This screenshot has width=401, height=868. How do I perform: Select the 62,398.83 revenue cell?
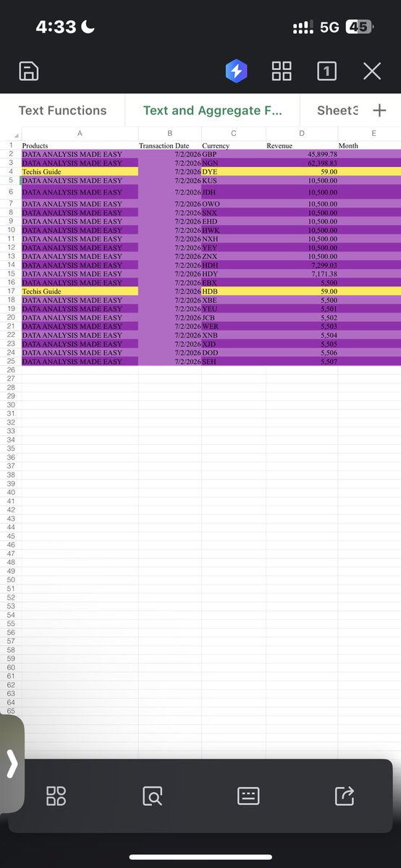[x=302, y=163]
